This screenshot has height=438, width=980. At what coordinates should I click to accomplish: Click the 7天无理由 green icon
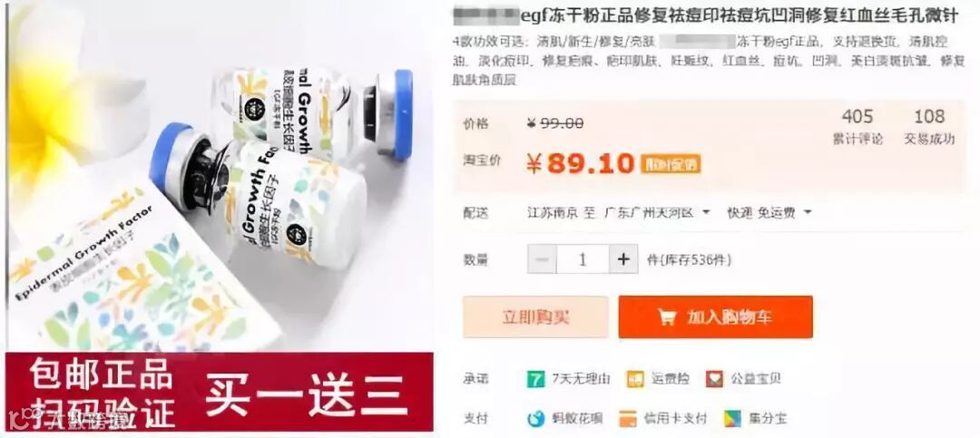point(535,379)
